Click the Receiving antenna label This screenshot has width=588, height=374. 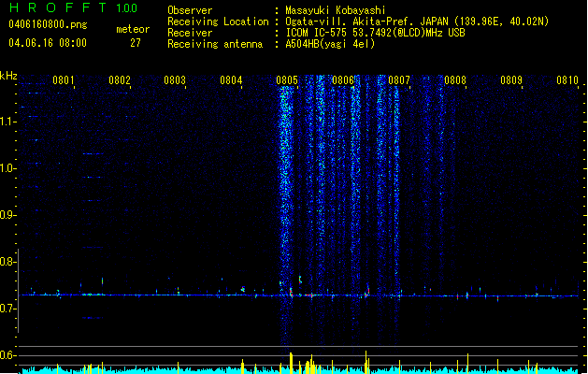215,44
